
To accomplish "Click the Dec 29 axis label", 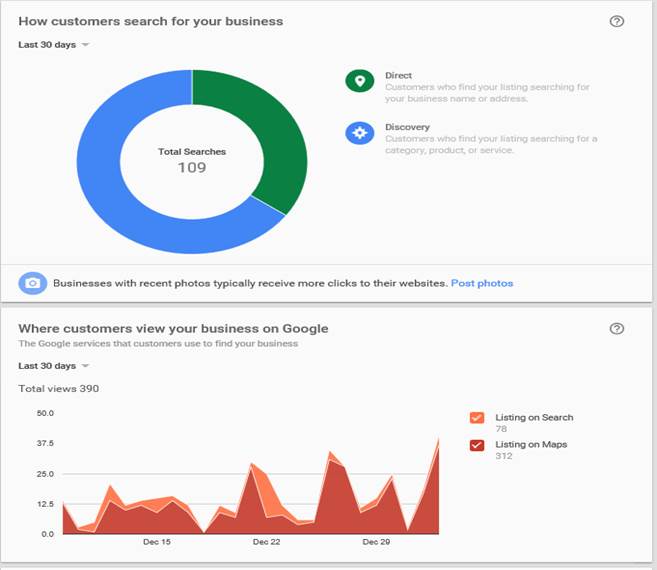I will [x=376, y=542].
